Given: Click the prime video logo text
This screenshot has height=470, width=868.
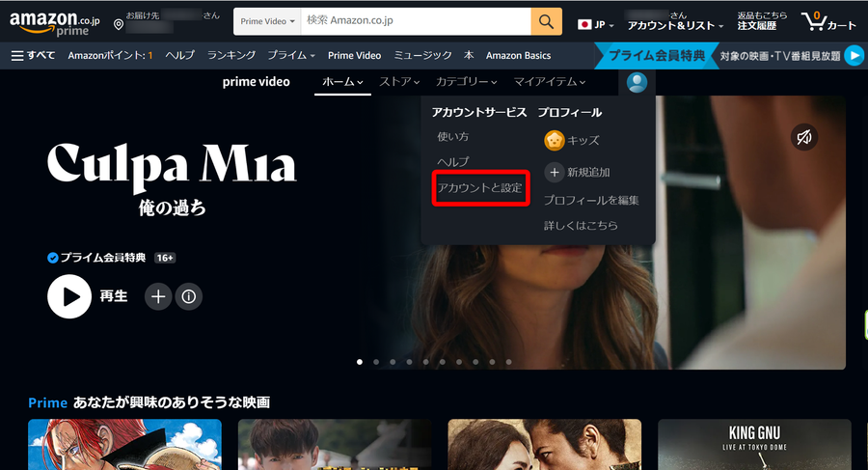Looking at the screenshot, I should (x=257, y=82).
